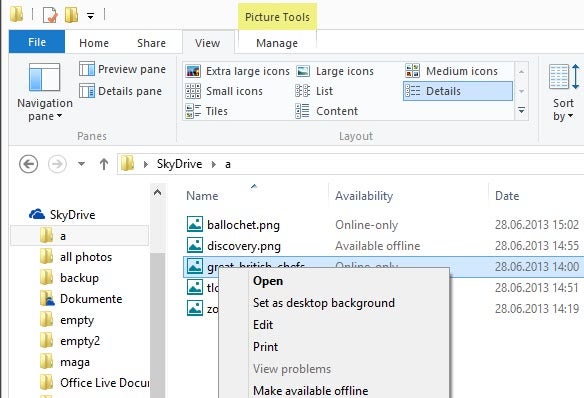The image size is (584, 398).
Task: Choose Print in context menu
Action: pos(265,347)
